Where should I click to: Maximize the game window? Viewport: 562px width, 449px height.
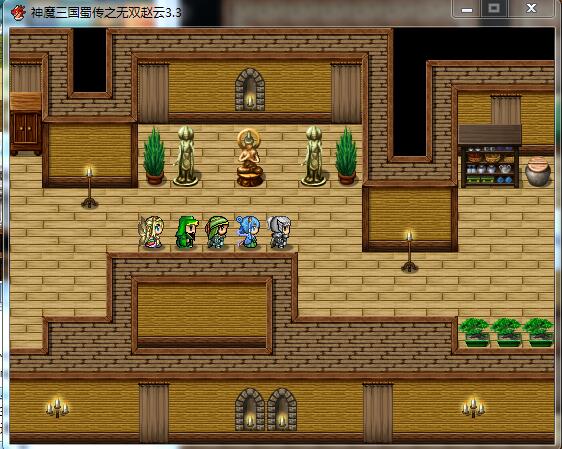[x=494, y=8]
